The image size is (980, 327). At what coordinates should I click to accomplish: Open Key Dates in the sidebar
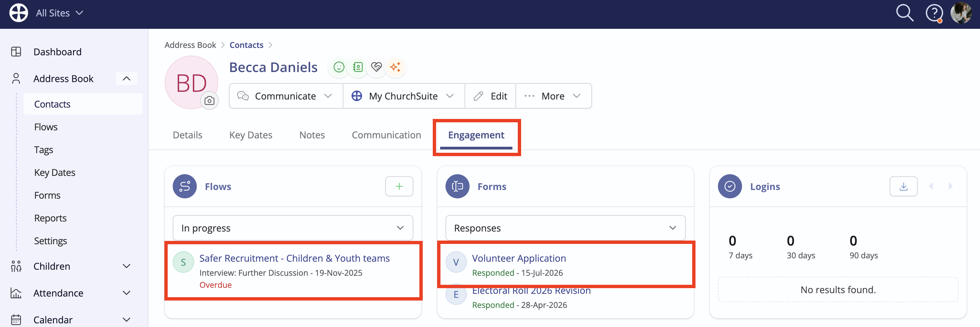[55, 173]
